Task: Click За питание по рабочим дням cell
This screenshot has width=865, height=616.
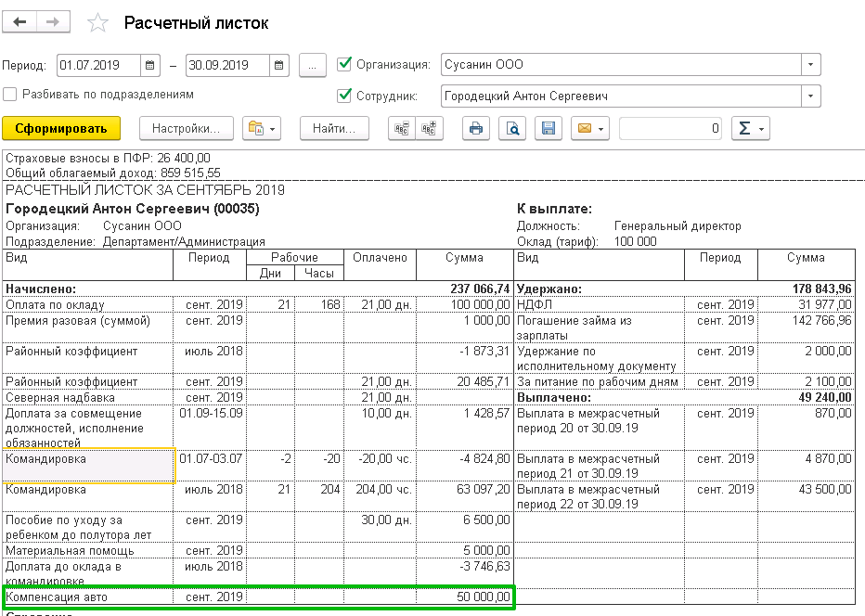Action: (x=600, y=381)
